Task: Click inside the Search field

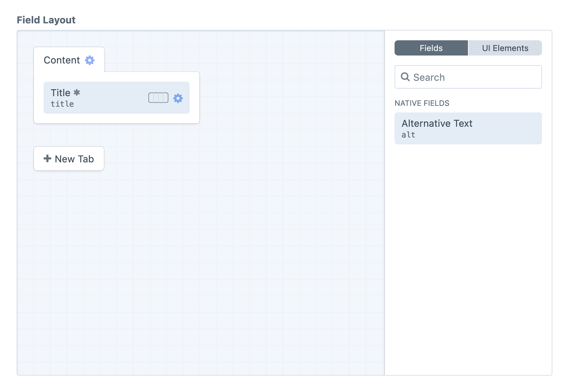Action: click(x=467, y=77)
